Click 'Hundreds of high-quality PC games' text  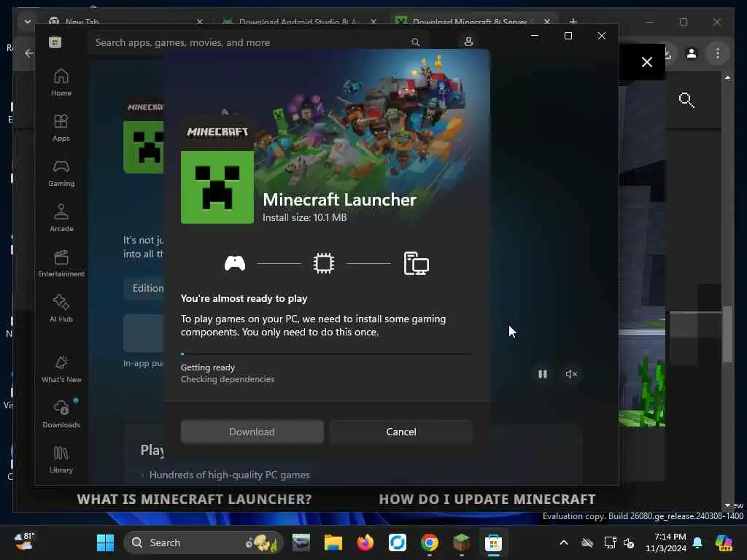click(x=230, y=475)
